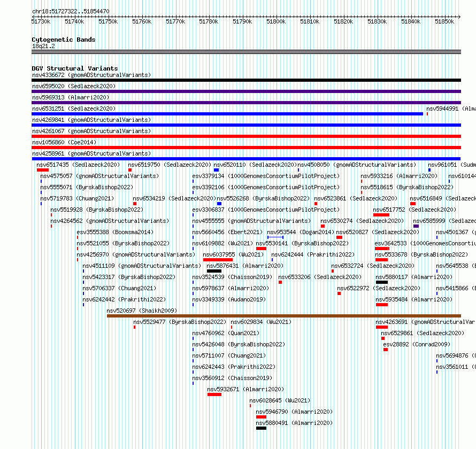The height and width of the screenshot is (449, 476).
Task: Click the red bar under nsv6517435
Action: (x=43, y=170)
